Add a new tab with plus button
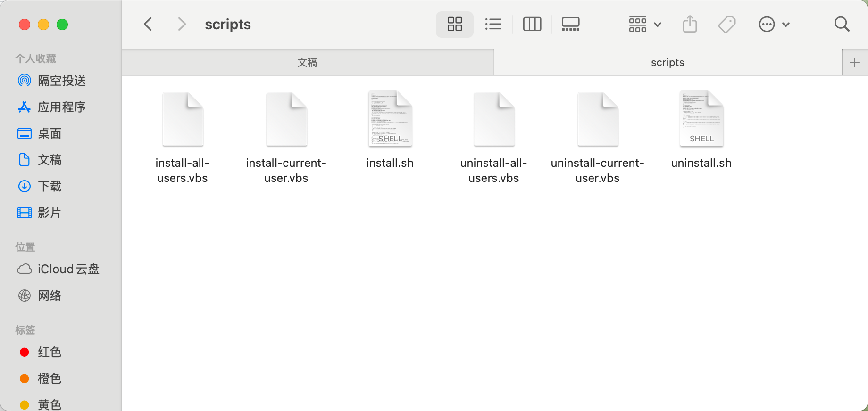 tap(854, 63)
